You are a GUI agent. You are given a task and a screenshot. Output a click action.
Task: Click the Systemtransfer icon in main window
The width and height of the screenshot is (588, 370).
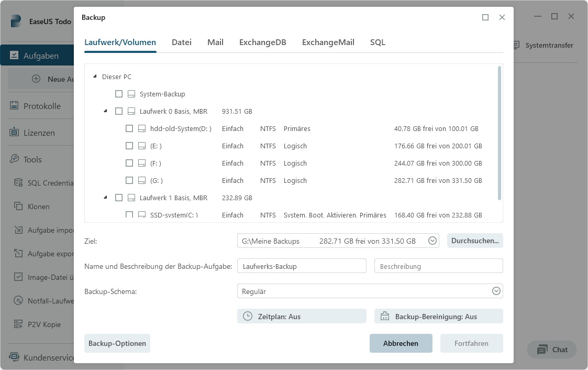tap(517, 46)
